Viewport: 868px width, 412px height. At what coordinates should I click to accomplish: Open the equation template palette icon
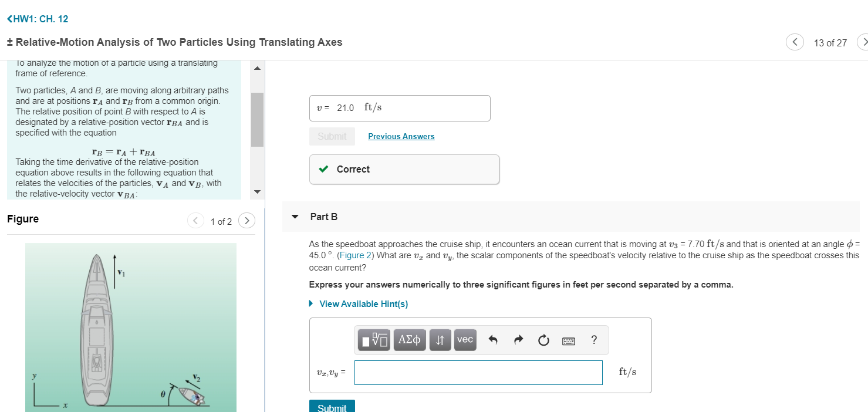point(374,339)
